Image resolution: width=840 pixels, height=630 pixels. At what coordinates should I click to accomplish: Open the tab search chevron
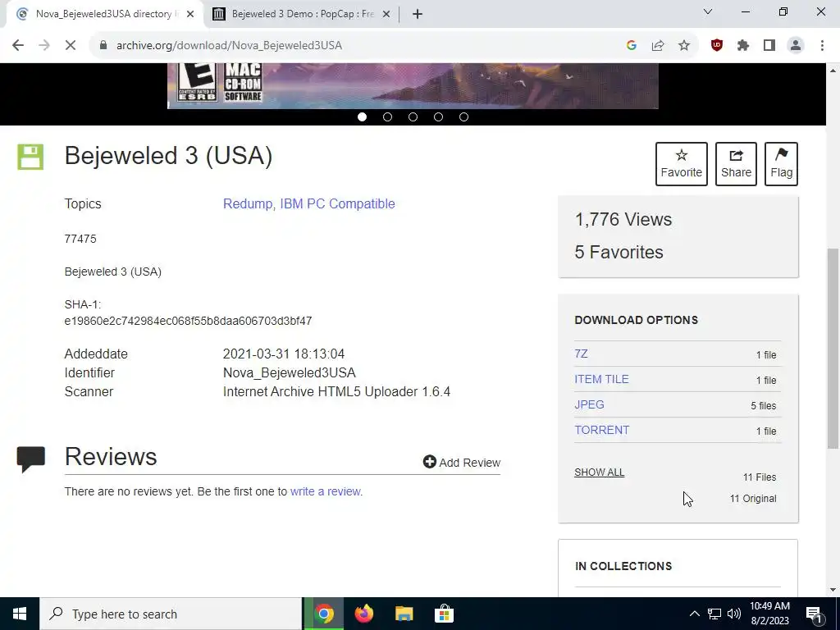click(x=708, y=11)
